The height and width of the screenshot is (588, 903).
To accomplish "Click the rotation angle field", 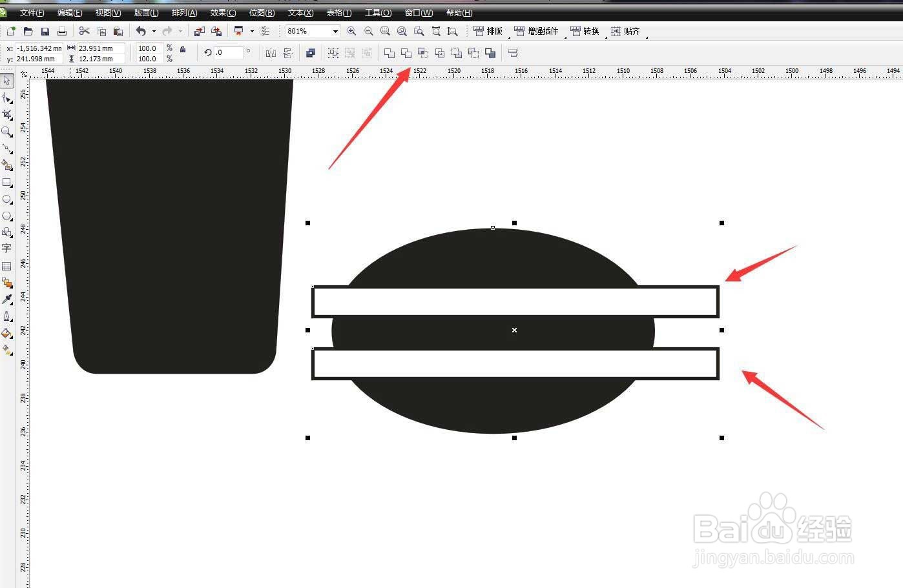I will coord(229,53).
